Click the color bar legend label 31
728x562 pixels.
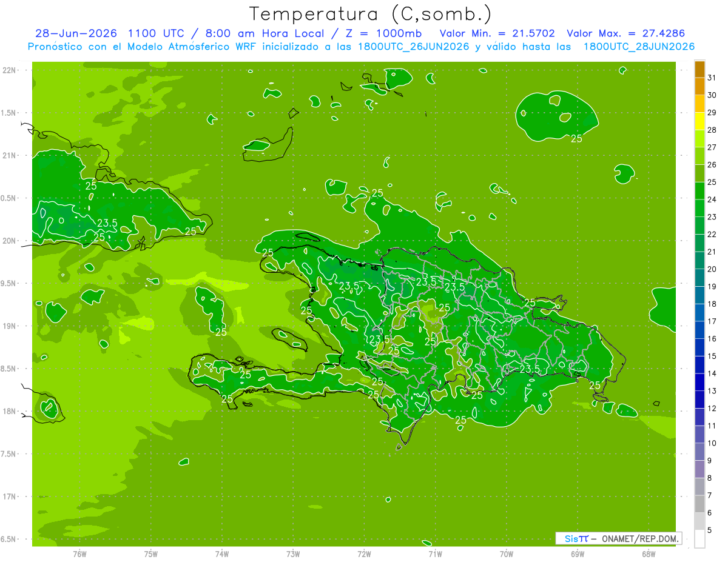coord(712,78)
